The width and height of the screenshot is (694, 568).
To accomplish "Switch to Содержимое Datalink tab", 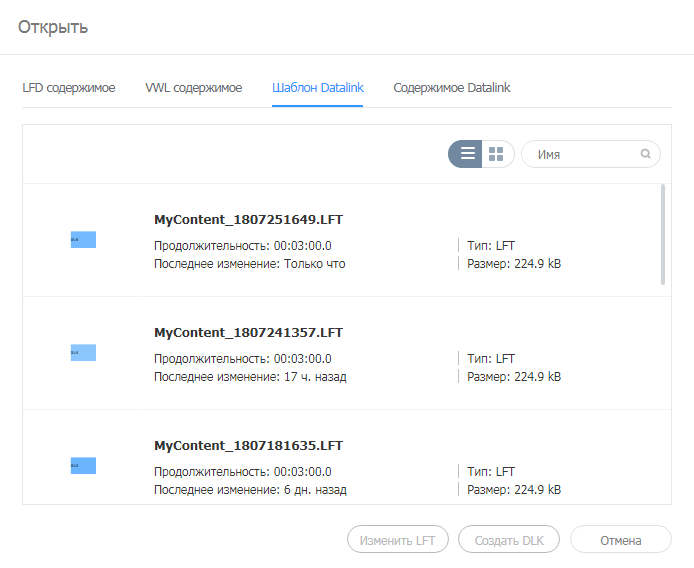I will (x=452, y=88).
